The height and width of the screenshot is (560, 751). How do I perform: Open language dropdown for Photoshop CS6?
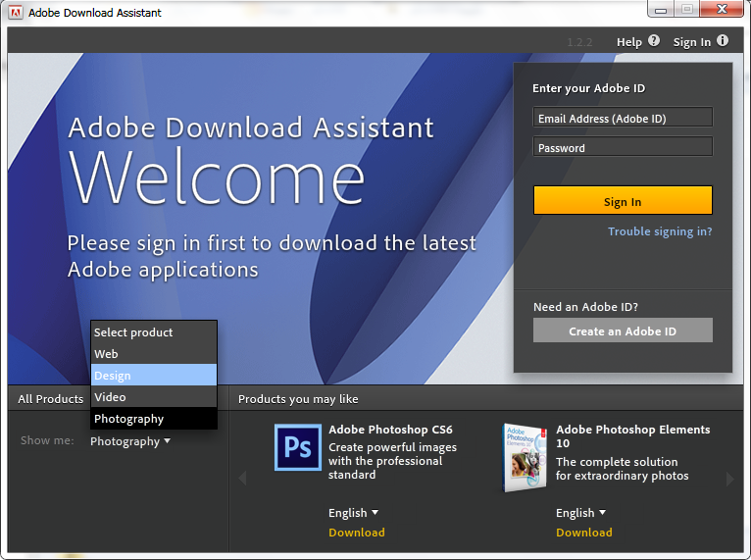tap(353, 513)
